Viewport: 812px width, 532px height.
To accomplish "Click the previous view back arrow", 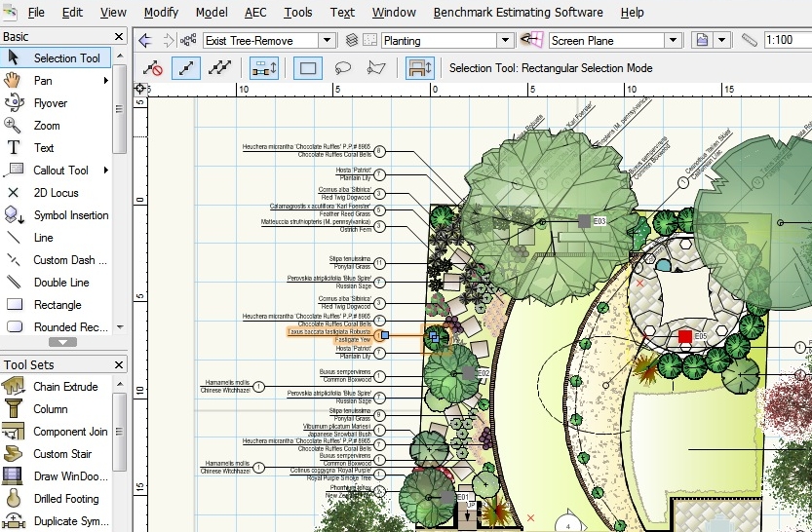I will (x=145, y=41).
